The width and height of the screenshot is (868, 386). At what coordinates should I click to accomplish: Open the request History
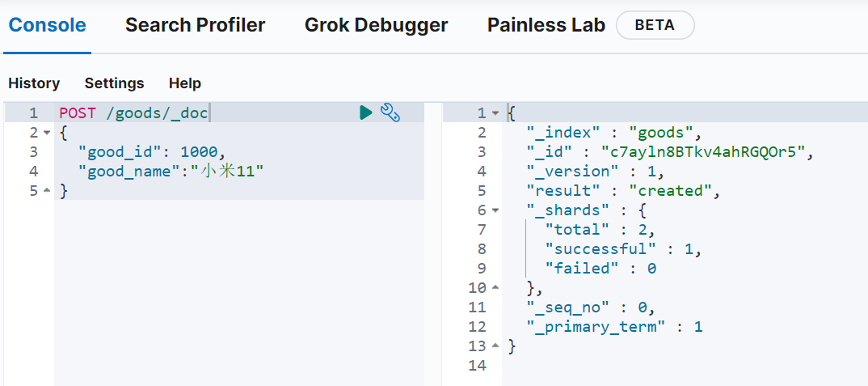[x=34, y=83]
